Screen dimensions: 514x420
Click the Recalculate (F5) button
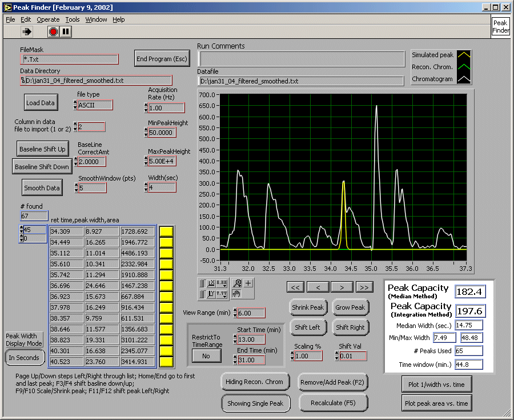pyautogui.click(x=333, y=403)
